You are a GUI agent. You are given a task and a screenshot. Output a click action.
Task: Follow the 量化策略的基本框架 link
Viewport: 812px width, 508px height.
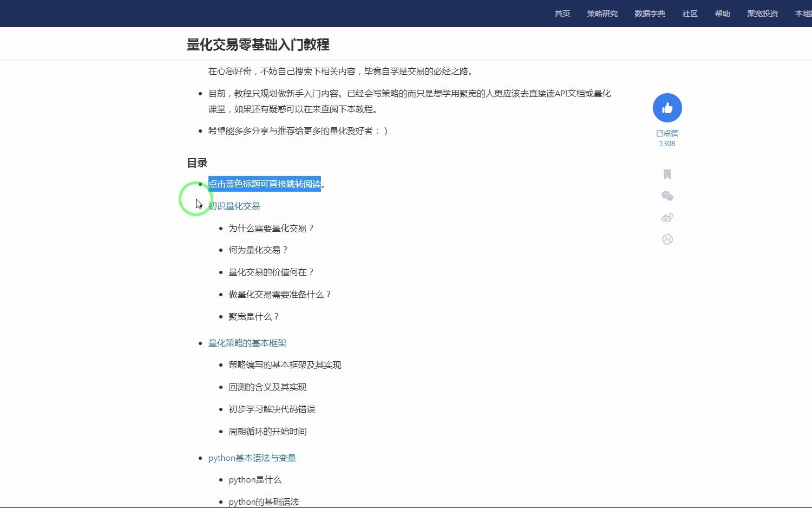(x=247, y=343)
